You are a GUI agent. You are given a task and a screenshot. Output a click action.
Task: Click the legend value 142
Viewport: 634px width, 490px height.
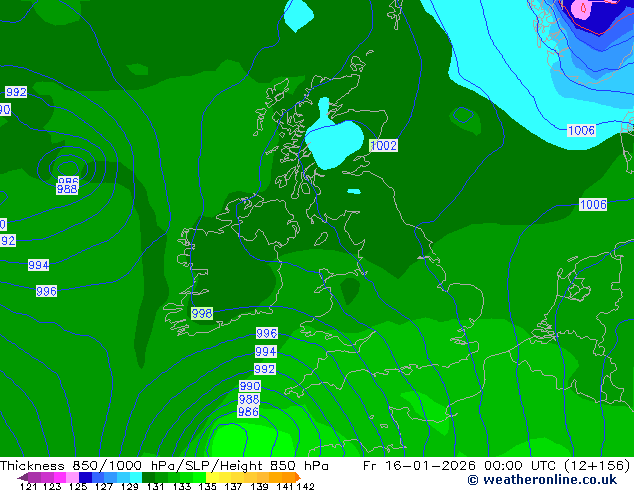coord(306,486)
